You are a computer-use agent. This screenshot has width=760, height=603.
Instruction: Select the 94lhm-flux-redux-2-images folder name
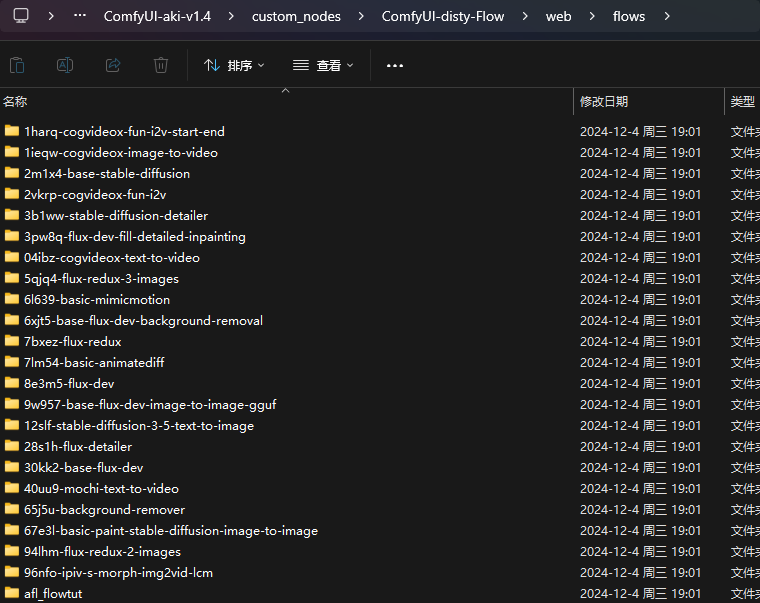tap(102, 552)
